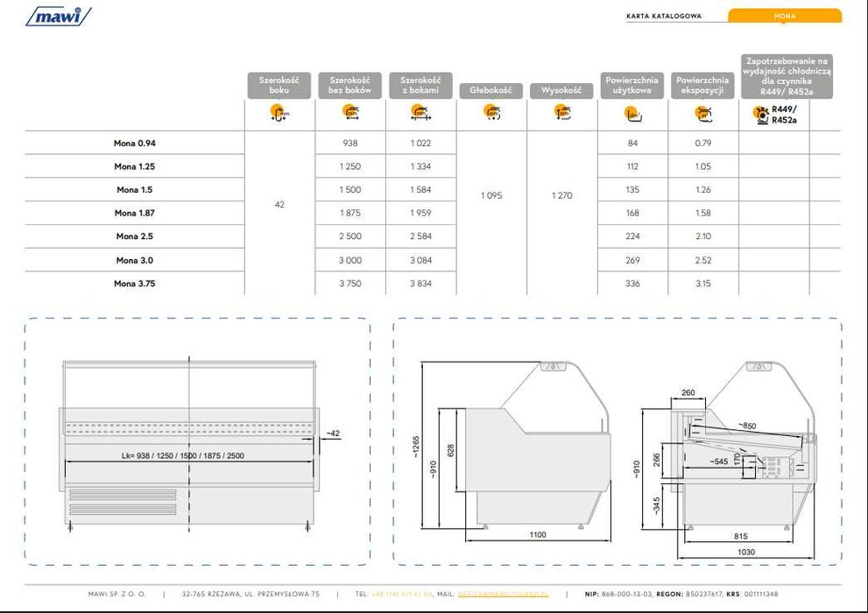This screenshot has width=868, height=613.
Task: Select the Mona 1.87 row label
Action: click(135, 213)
